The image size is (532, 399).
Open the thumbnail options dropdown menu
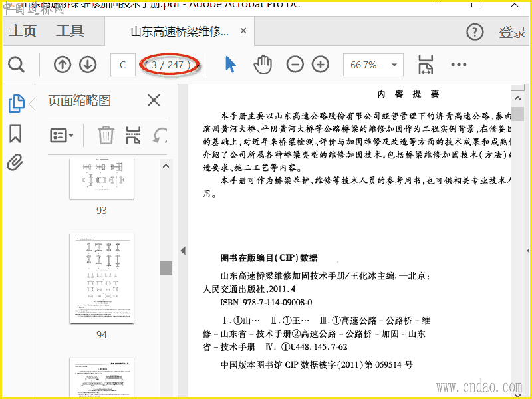(x=62, y=136)
